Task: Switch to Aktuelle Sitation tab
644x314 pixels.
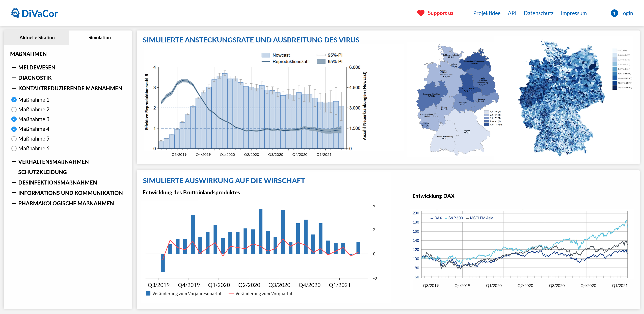Action: [37, 38]
